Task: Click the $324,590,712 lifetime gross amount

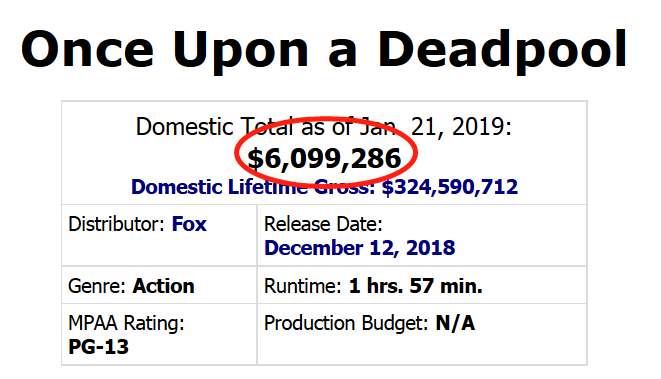Action: (450, 187)
